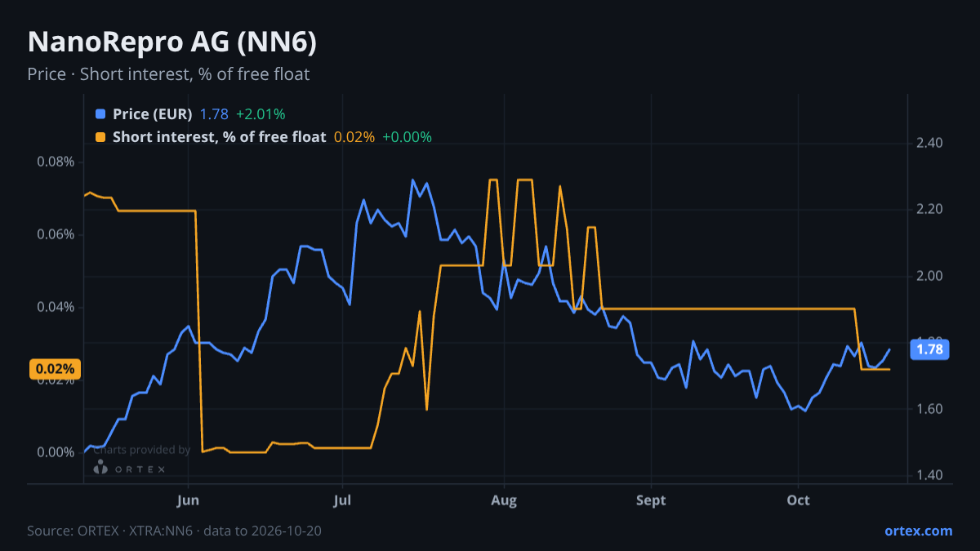
Task: Click the subtitle Price · Short interest text
Action: (168, 74)
